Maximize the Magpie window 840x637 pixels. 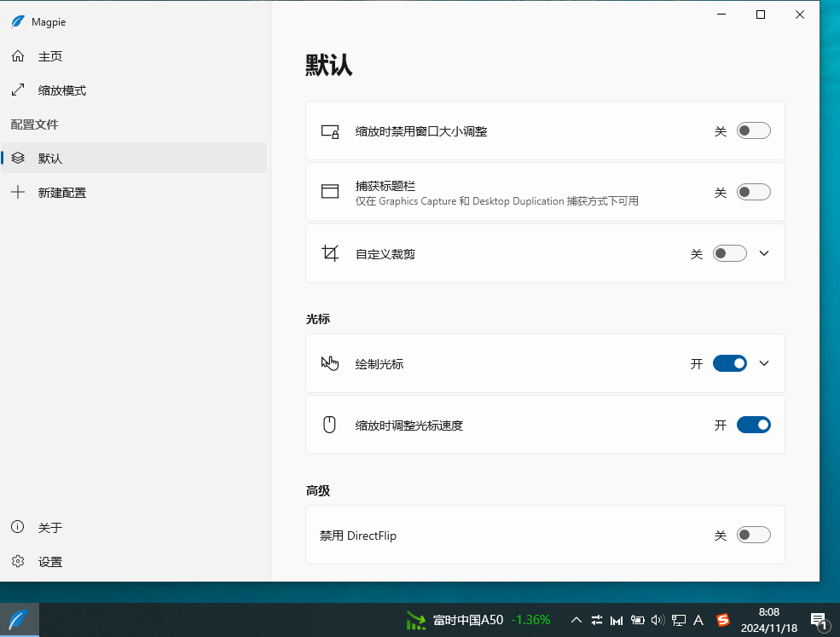pos(760,14)
